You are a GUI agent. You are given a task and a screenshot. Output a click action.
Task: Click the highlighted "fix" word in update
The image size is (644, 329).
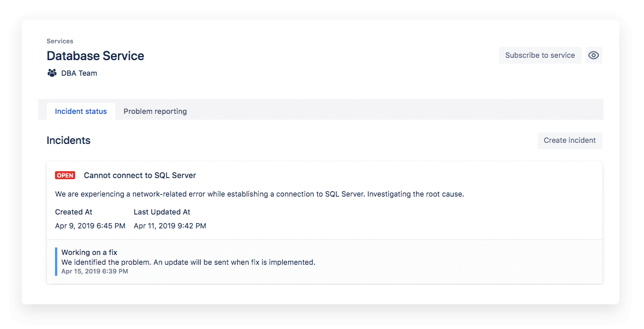click(x=255, y=263)
